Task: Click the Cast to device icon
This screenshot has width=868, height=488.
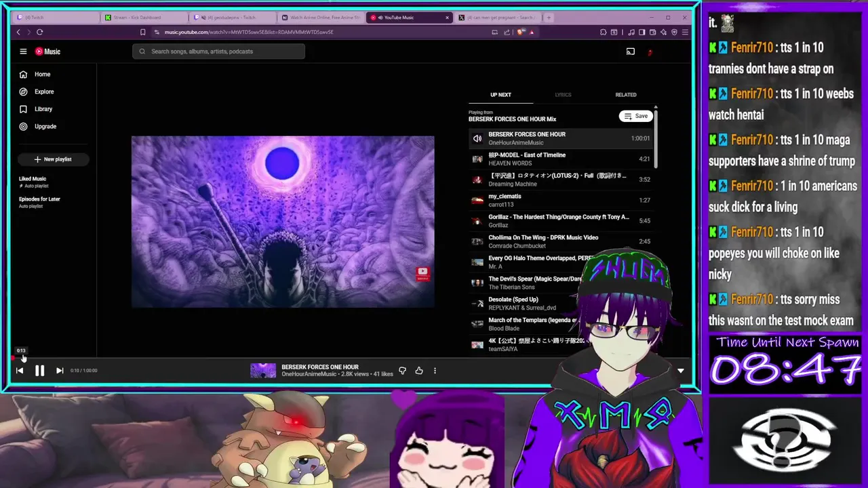Action: coord(631,52)
